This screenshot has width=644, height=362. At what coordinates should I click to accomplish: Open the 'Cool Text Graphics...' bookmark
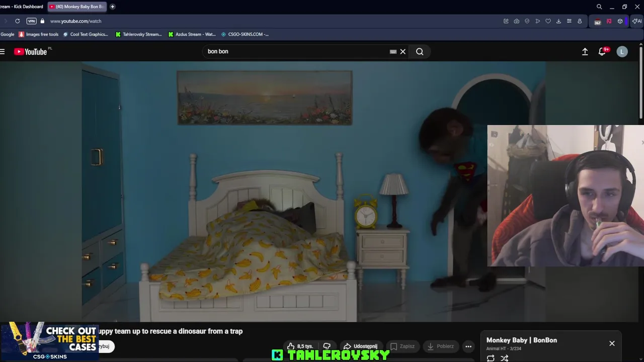point(85,34)
